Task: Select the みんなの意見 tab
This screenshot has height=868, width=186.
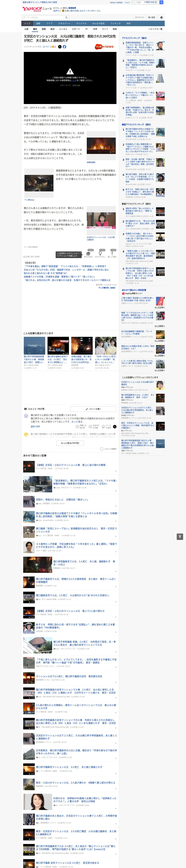Action: (x=98, y=23)
